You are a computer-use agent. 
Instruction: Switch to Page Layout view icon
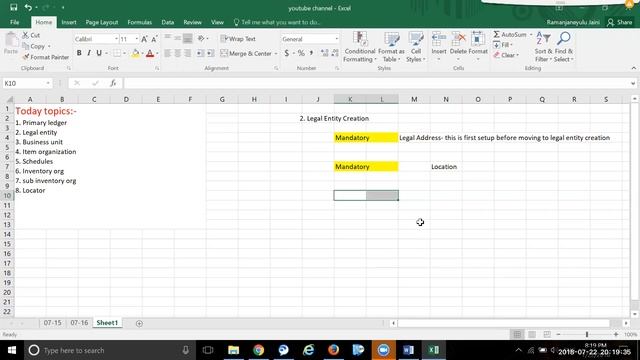[x=532, y=335]
